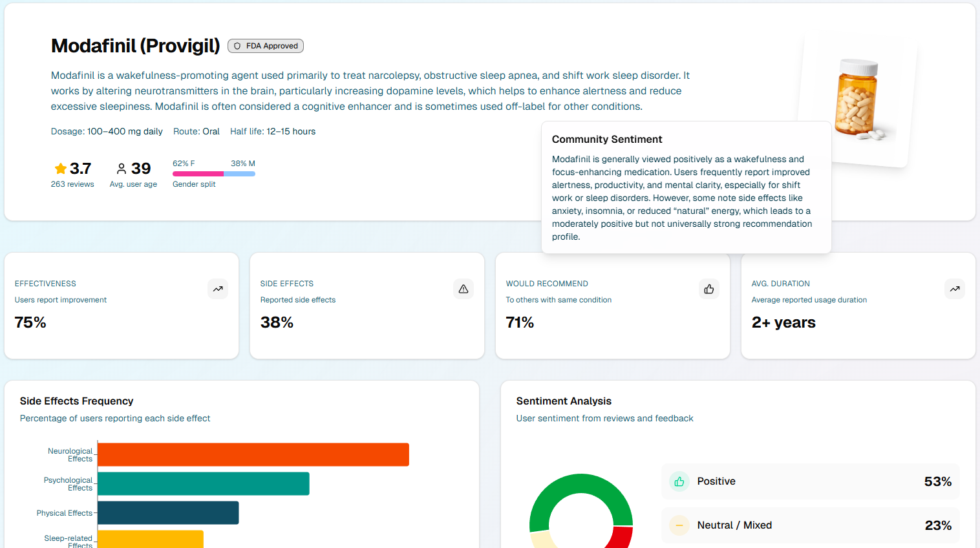The image size is (980, 548).
Task: Expand the Psychological Effects category
Action: pos(204,483)
